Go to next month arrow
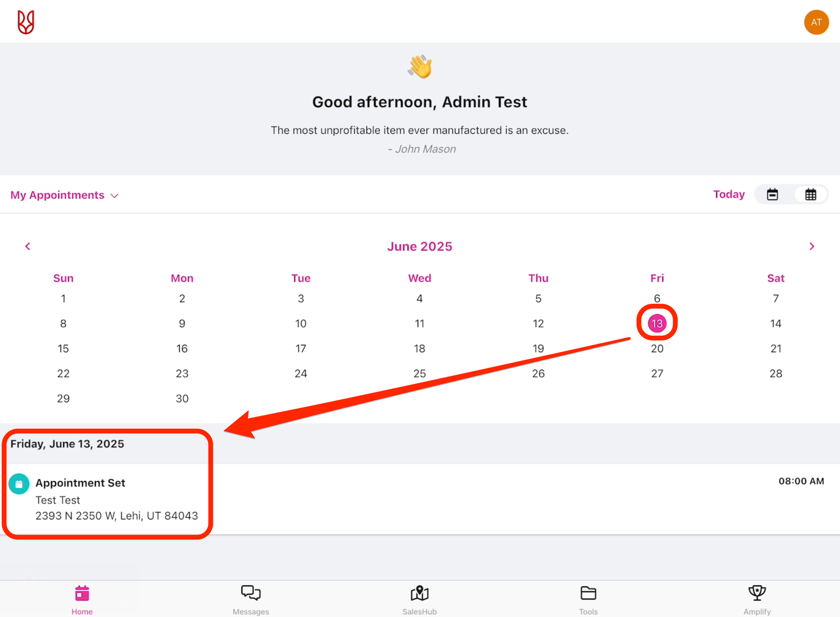This screenshot has width=840, height=617. pyautogui.click(x=811, y=247)
